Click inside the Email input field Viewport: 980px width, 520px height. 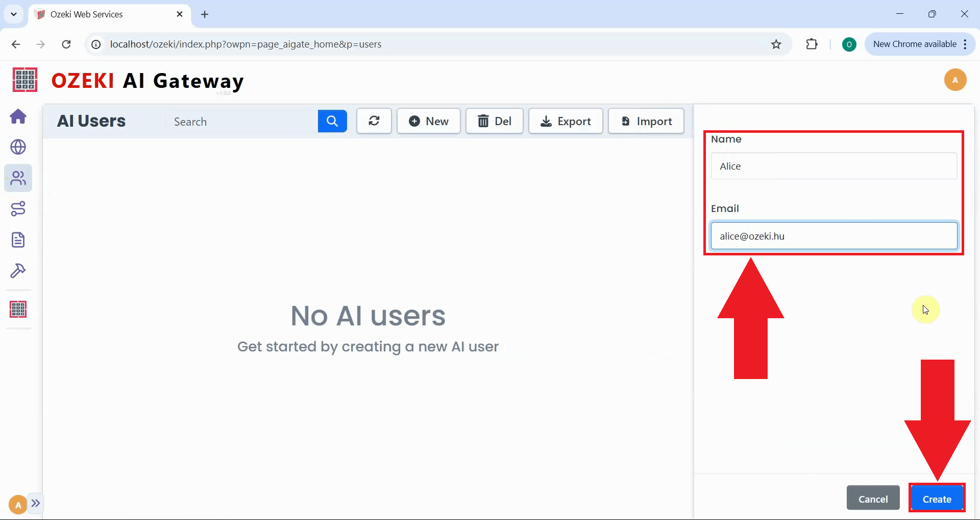tap(834, 236)
